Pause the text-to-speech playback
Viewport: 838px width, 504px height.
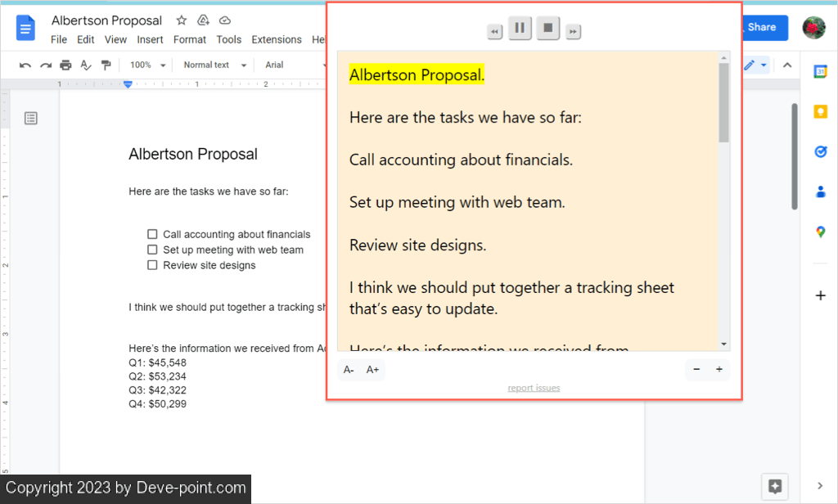click(x=519, y=29)
